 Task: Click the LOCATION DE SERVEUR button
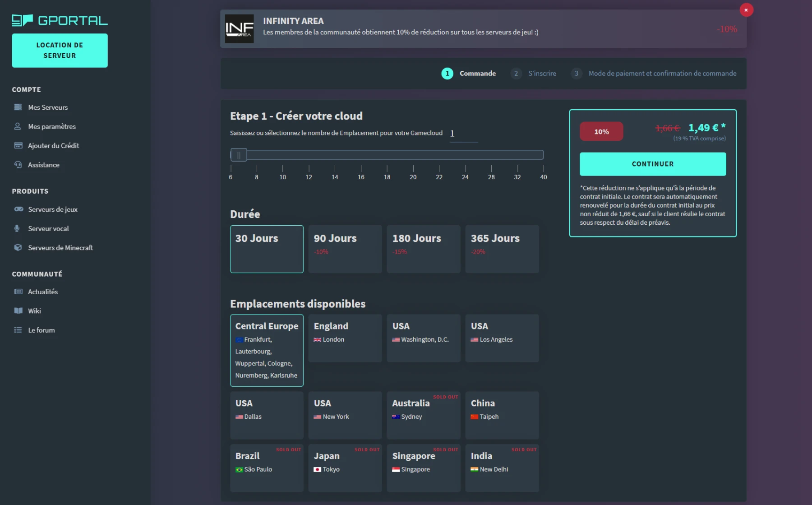click(60, 51)
